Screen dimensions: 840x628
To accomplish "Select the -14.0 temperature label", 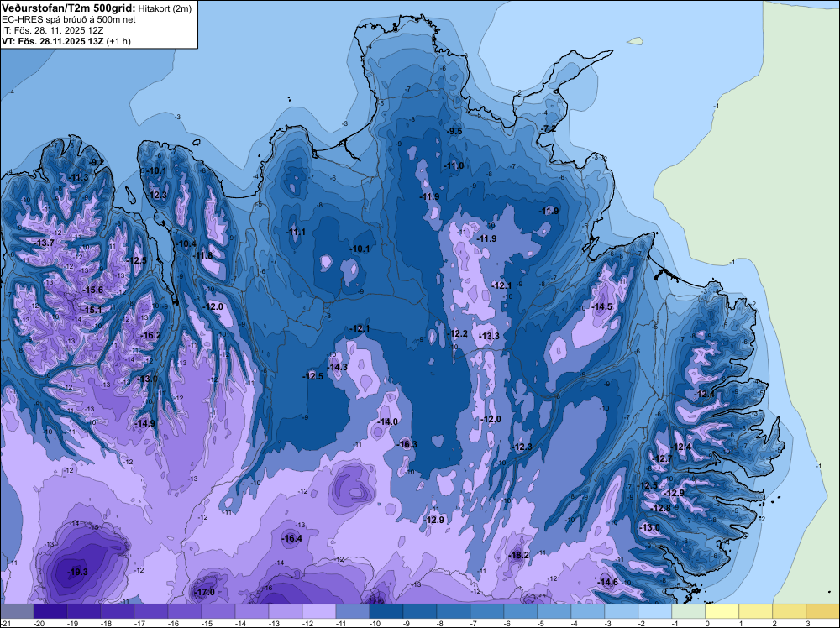I will [x=388, y=421].
